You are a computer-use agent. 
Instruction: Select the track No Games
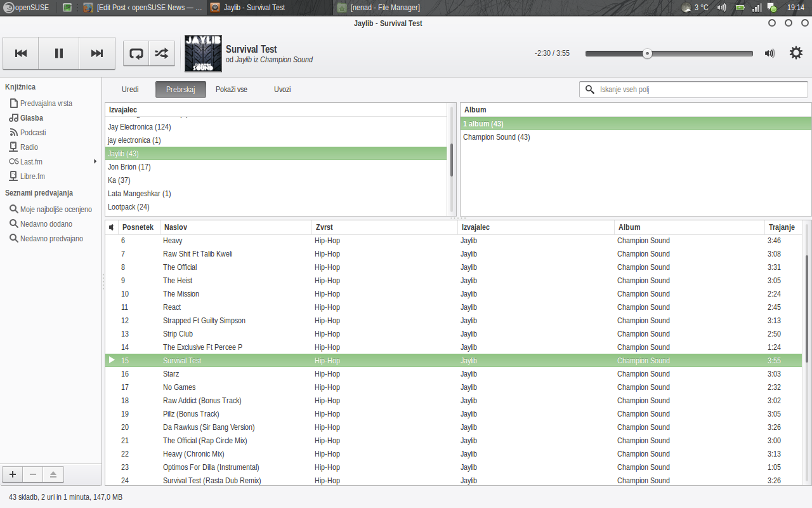tap(454, 387)
